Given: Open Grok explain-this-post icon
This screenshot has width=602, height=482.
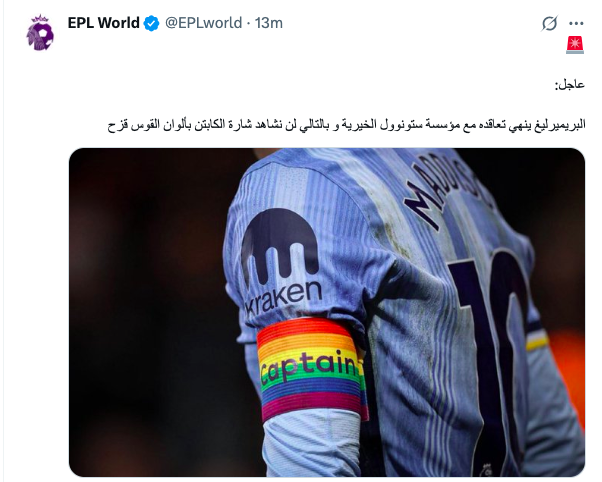Looking at the screenshot, I should click(x=549, y=23).
